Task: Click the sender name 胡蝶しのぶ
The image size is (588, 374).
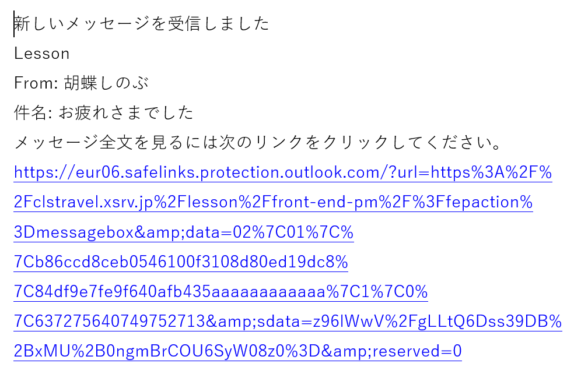Action: point(106,83)
